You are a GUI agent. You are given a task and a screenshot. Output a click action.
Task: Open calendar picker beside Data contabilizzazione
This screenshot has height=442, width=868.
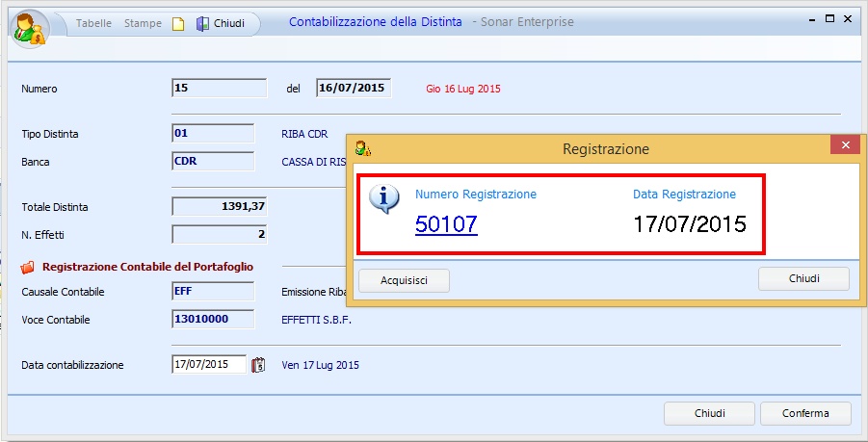pyautogui.click(x=257, y=365)
